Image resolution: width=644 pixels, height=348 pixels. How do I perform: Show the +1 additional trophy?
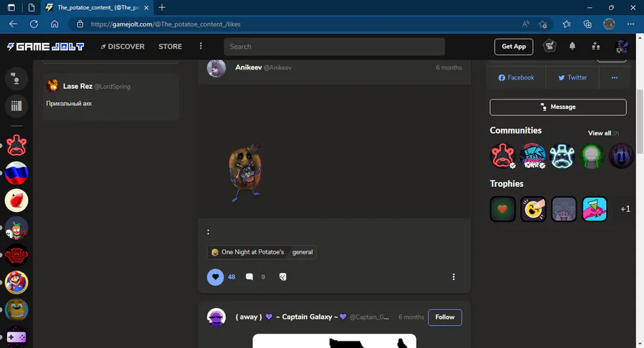pos(625,209)
